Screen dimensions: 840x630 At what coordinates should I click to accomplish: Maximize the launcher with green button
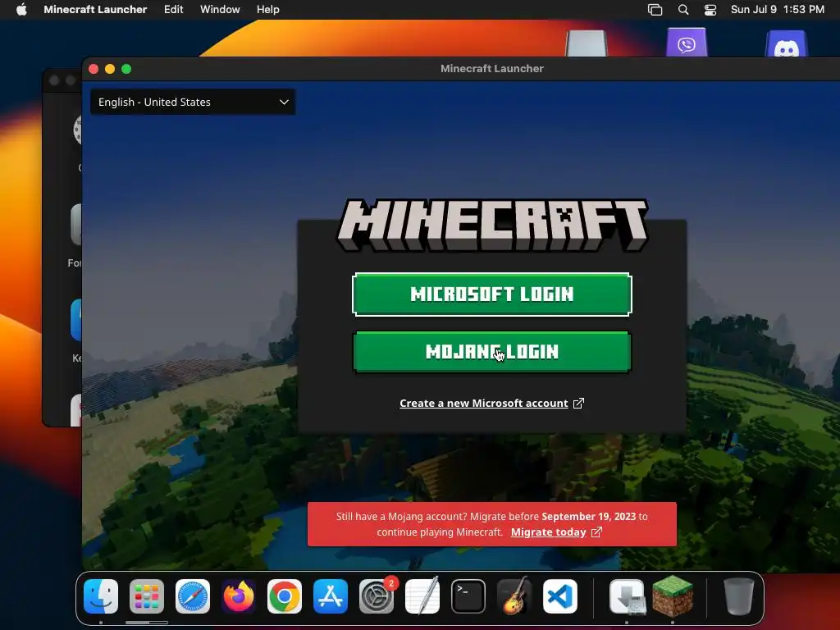pos(126,69)
